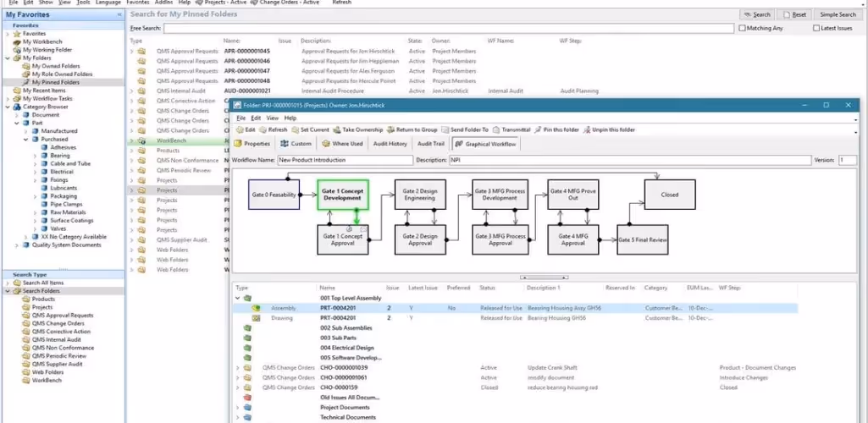Screen dimensions: 868x423
Task: Switch to the Audit Trail tab
Action: pos(431,144)
